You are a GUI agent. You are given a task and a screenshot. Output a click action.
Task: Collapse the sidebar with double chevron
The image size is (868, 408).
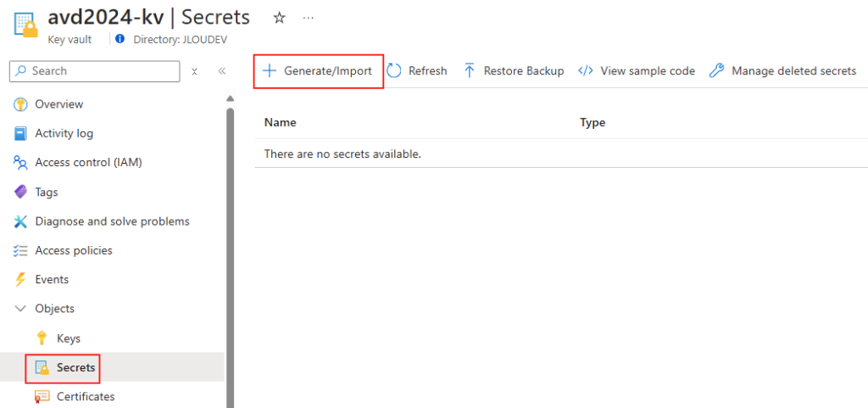click(222, 71)
